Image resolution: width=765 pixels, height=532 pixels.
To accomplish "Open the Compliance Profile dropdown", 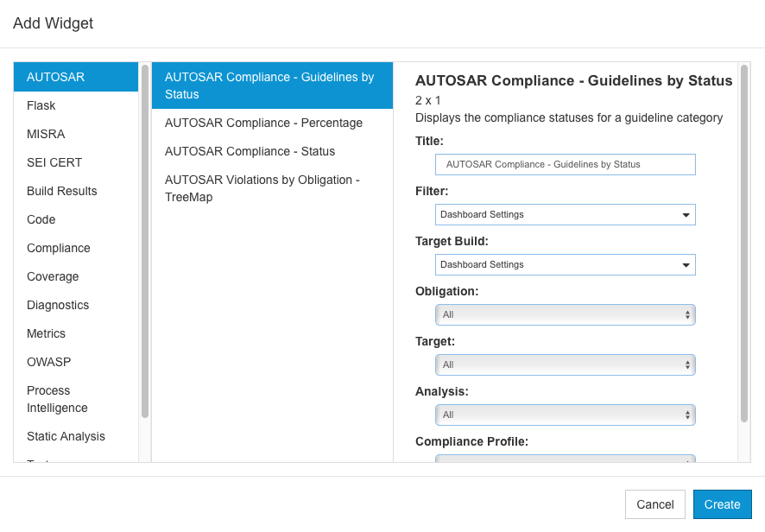I will tap(565, 459).
